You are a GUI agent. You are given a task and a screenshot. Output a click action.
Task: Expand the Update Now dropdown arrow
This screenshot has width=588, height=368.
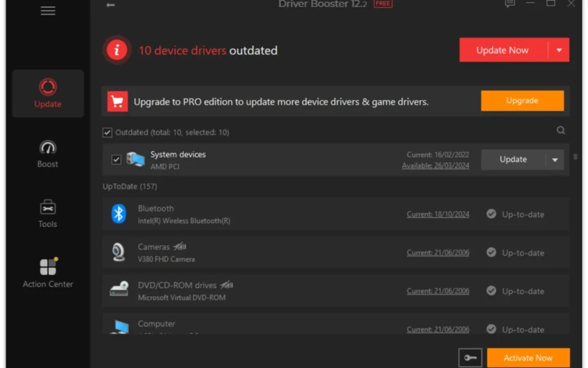click(559, 50)
